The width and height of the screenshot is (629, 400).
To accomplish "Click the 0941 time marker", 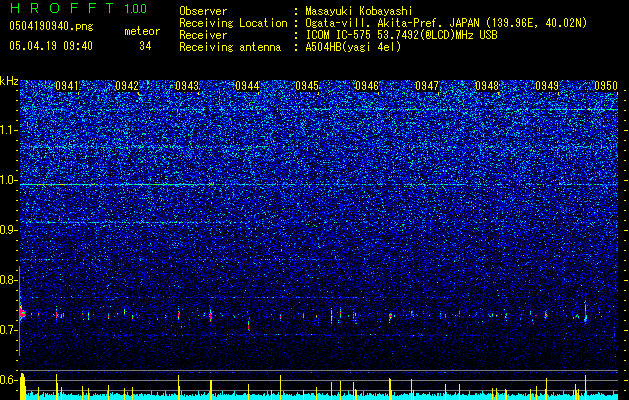I will [67, 86].
